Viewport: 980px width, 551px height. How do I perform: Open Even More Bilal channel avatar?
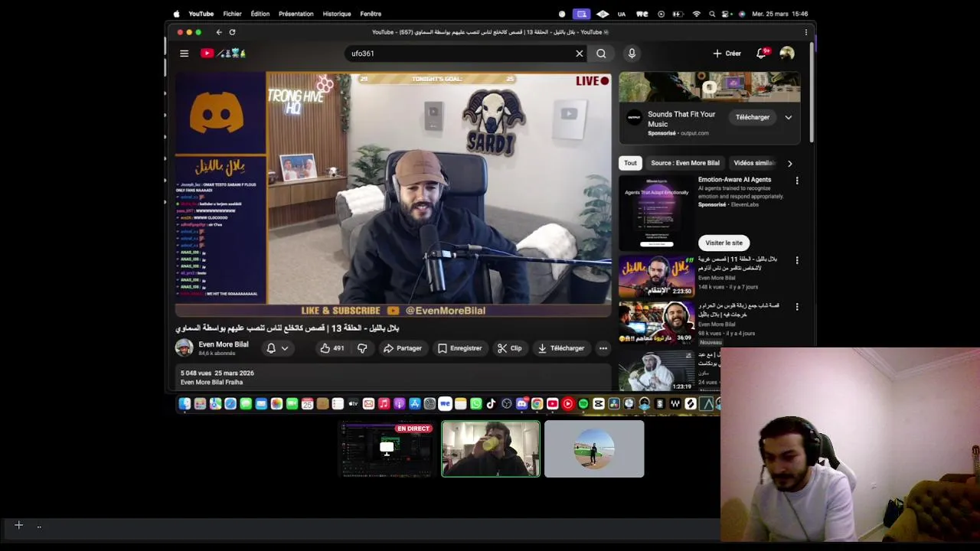click(185, 347)
